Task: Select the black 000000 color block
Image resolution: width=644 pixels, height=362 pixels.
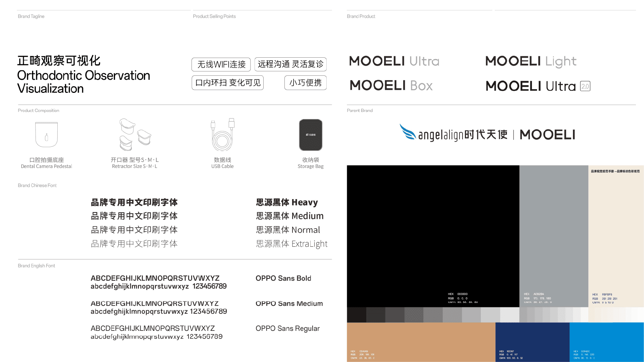Action: 433,236
